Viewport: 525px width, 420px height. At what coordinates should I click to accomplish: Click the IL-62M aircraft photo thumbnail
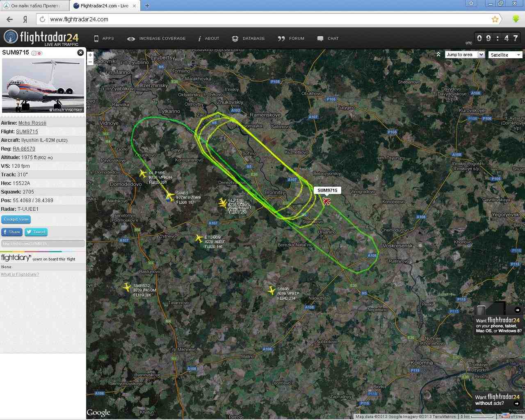click(43, 85)
